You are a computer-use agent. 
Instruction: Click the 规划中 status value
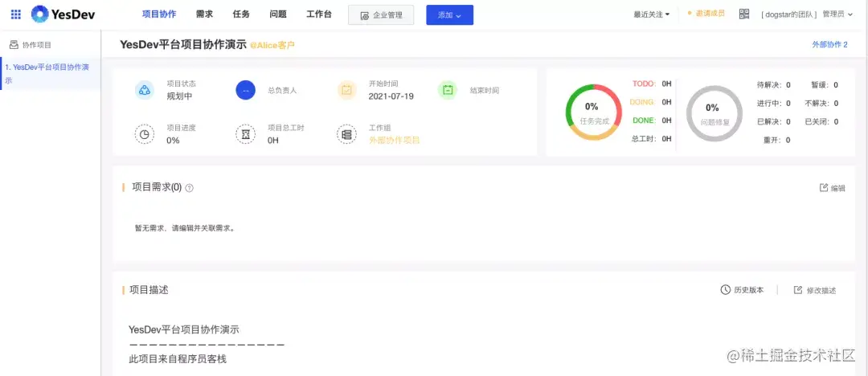point(179,96)
